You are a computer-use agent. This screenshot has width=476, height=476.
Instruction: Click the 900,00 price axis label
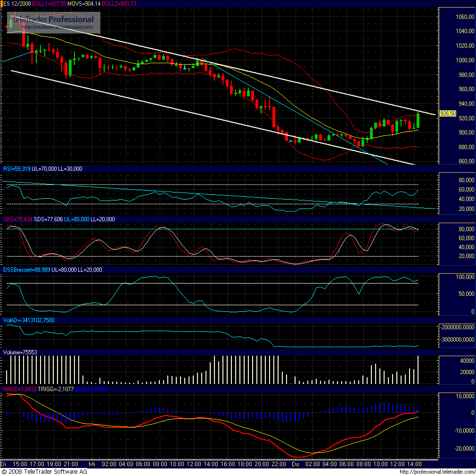click(x=466, y=133)
